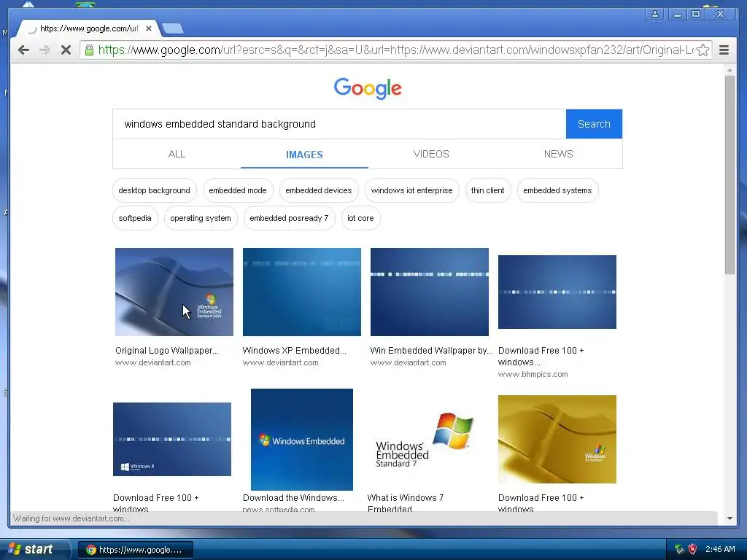The height and width of the screenshot is (560, 747).
Task: Open the Windows 8 blue wallpaper thumbnail
Action: [x=172, y=439]
